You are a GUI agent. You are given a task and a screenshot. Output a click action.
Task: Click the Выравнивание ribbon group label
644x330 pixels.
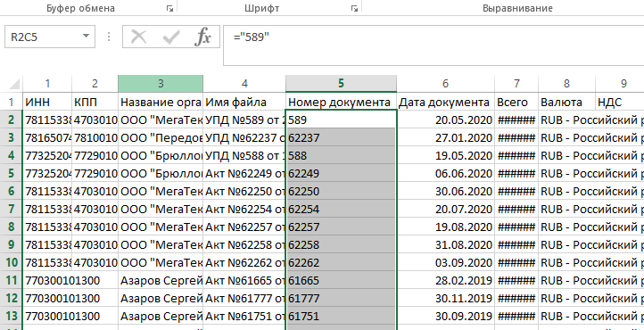click(x=517, y=8)
